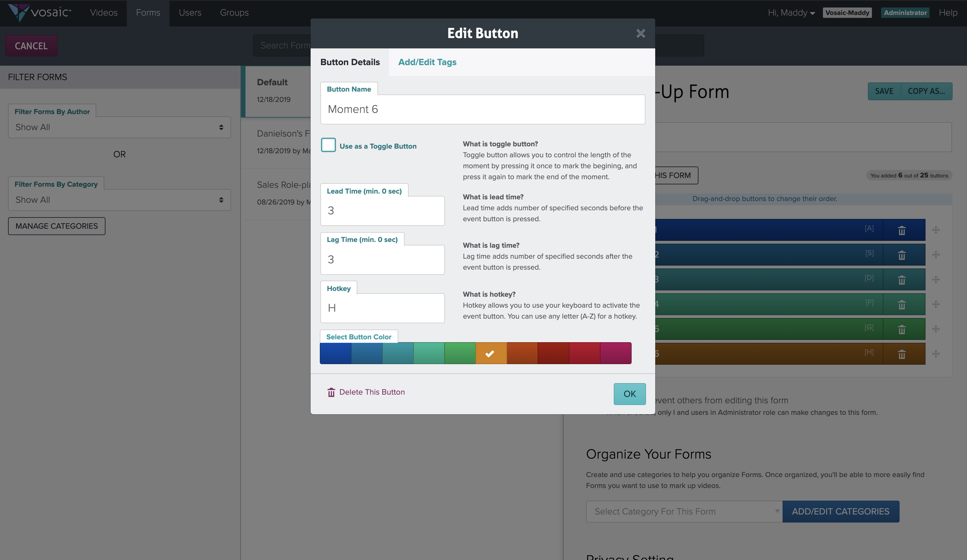Click the brown [H] form button bar
This screenshot has width=967, height=560.
tap(769, 354)
